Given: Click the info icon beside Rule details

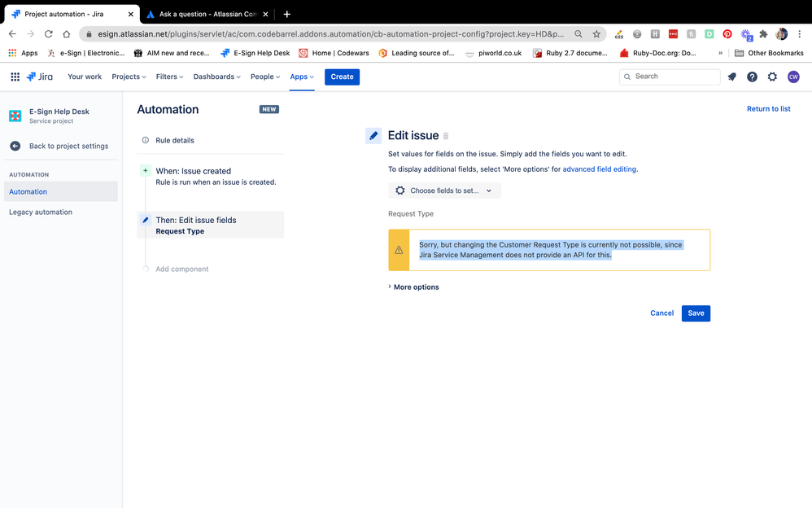Looking at the screenshot, I should [x=146, y=140].
